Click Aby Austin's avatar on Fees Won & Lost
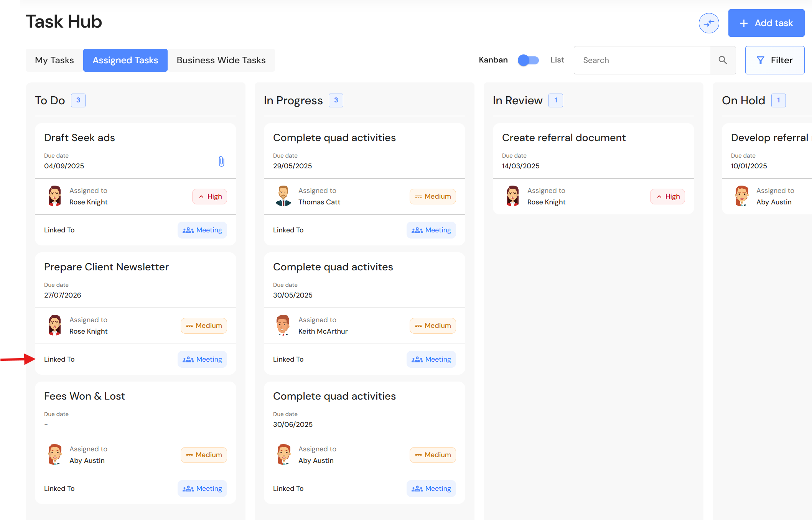812x520 pixels. coord(55,454)
